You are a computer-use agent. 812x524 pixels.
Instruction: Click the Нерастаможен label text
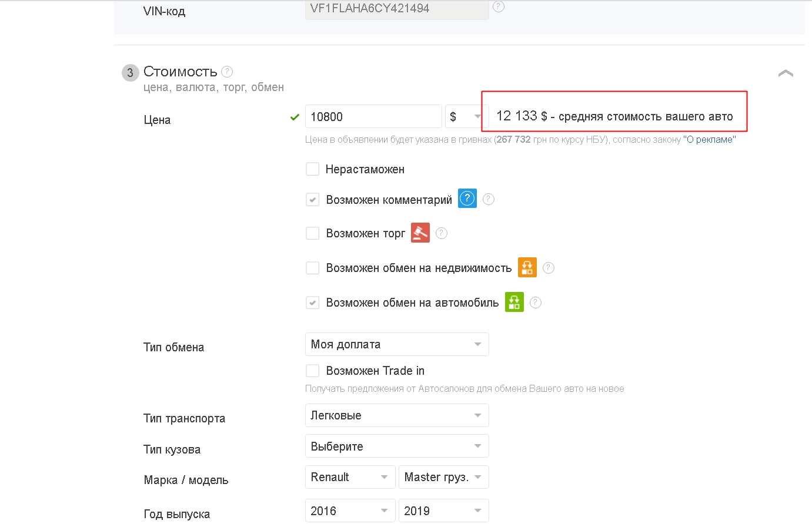[x=365, y=169]
